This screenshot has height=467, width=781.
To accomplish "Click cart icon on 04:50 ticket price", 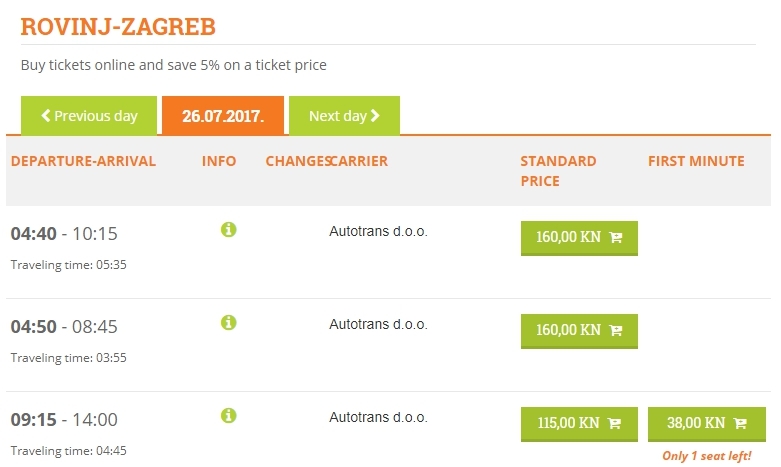I will coord(616,330).
